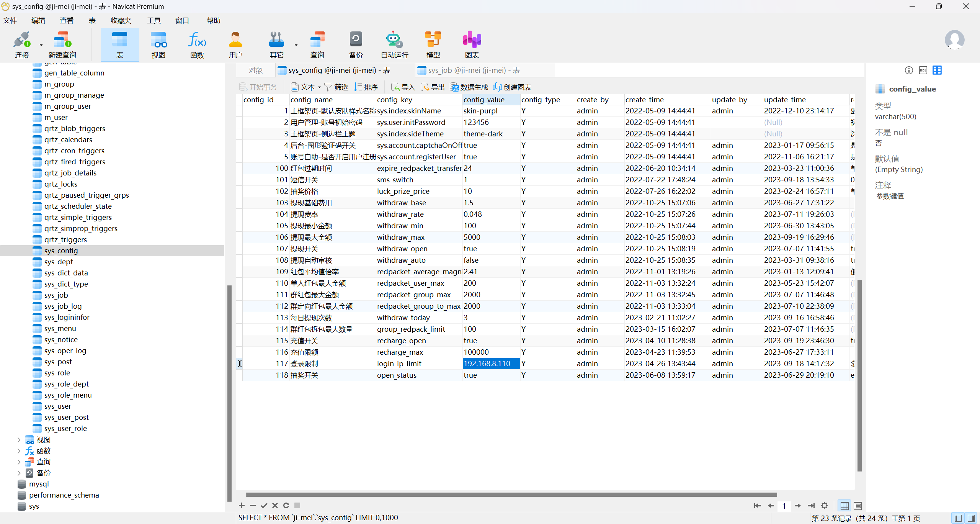Switch to grid view mode

pyautogui.click(x=844, y=506)
